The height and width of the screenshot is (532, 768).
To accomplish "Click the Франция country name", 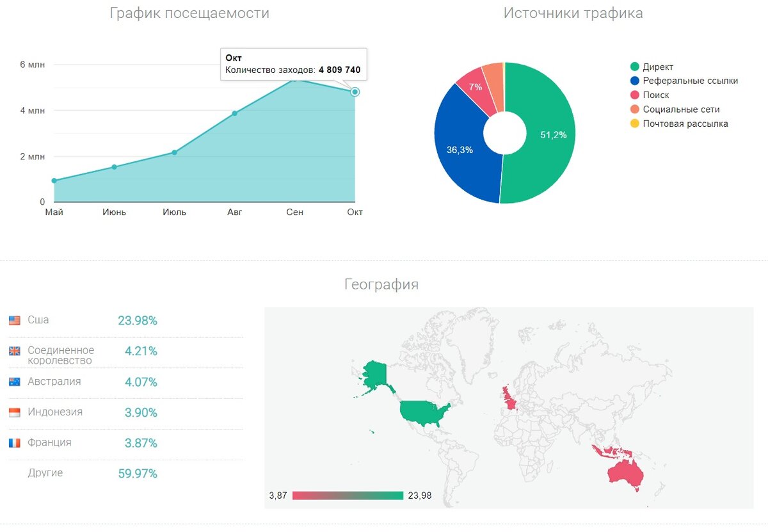I will [49, 442].
